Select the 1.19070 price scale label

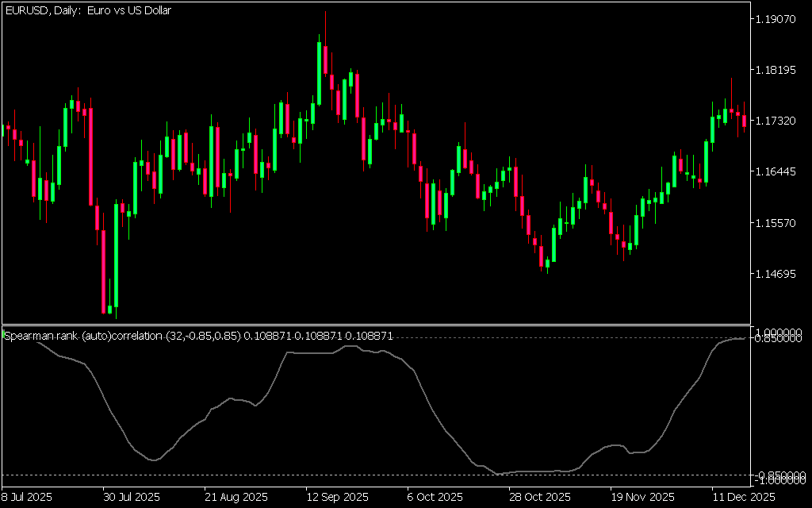click(776, 19)
